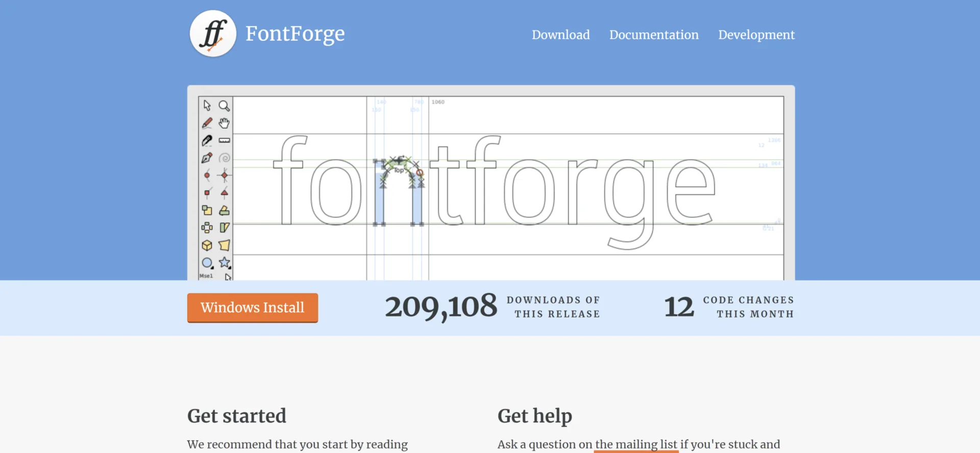The height and width of the screenshot is (453, 980).
Task: Click the Get help heading
Action: [x=535, y=416]
